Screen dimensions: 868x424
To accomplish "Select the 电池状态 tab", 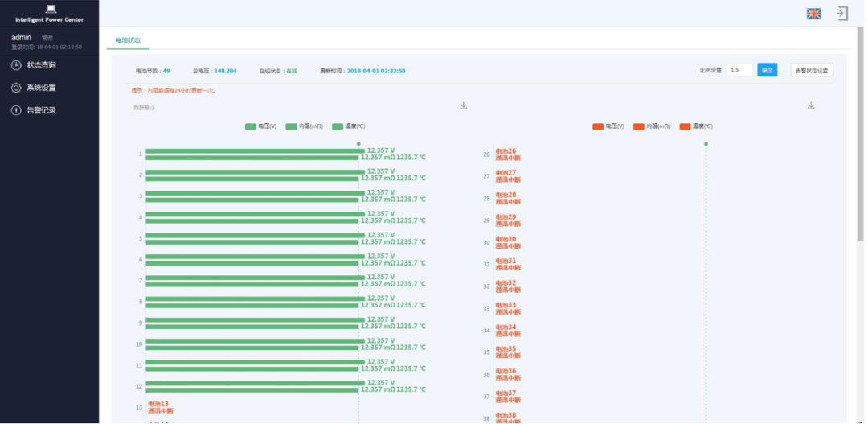I will coord(128,39).
